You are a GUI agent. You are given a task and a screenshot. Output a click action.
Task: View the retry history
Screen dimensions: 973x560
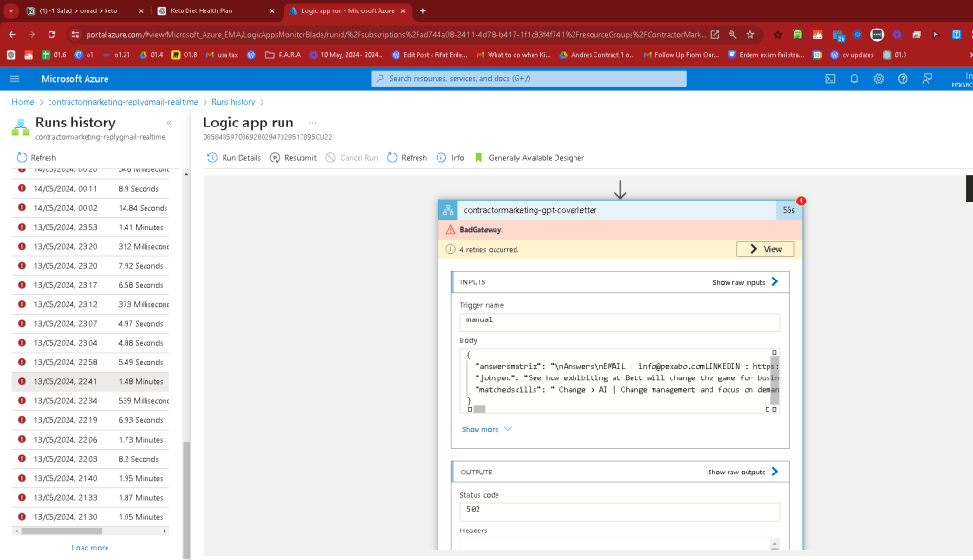pyautogui.click(x=765, y=249)
